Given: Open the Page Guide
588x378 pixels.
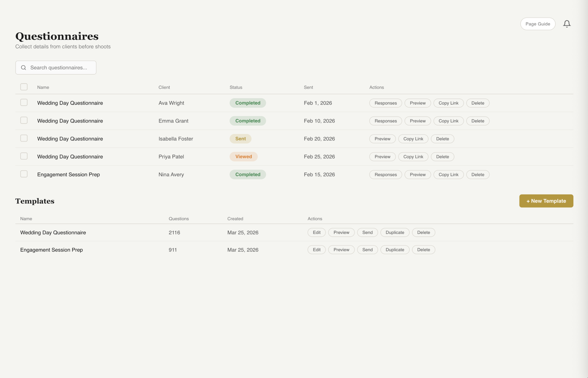Looking at the screenshot, I should coord(538,24).
